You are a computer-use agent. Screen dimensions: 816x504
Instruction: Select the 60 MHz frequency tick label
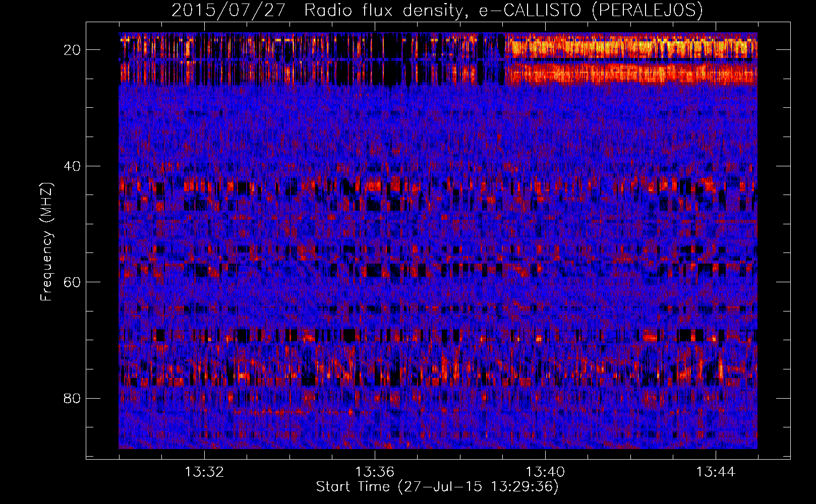[73, 282]
